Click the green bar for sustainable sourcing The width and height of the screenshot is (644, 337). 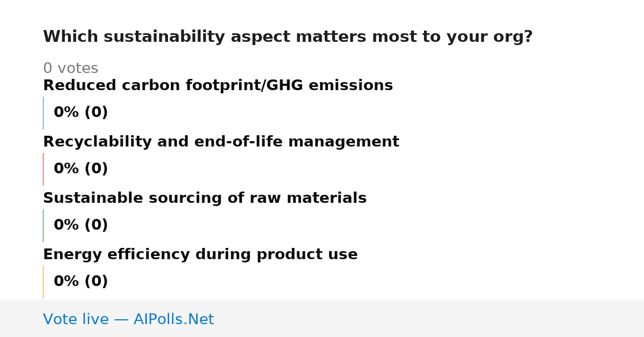pyautogui.click(x=43, y=225)
